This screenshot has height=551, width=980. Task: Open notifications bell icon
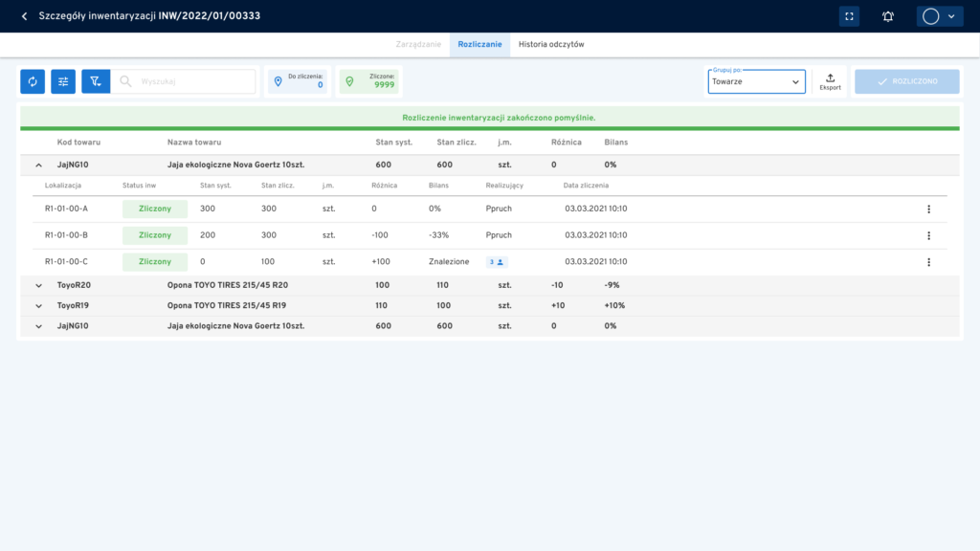[x=888, y=16]
